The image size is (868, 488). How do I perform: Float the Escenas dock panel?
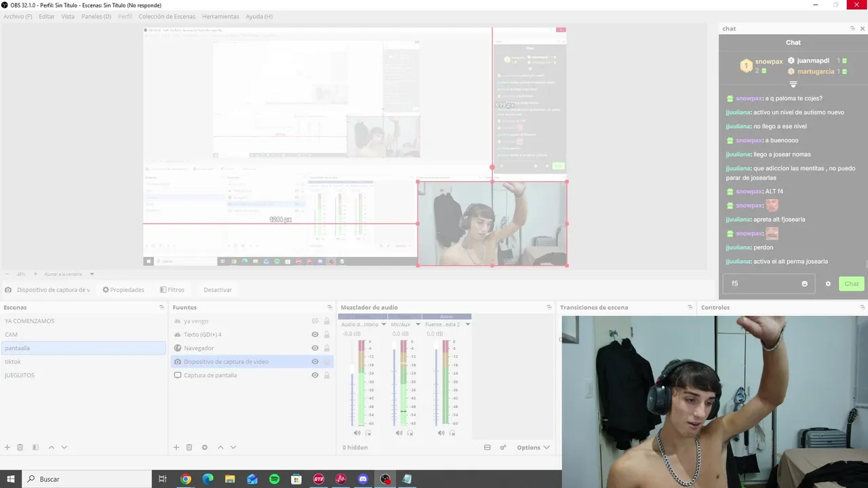161,307
